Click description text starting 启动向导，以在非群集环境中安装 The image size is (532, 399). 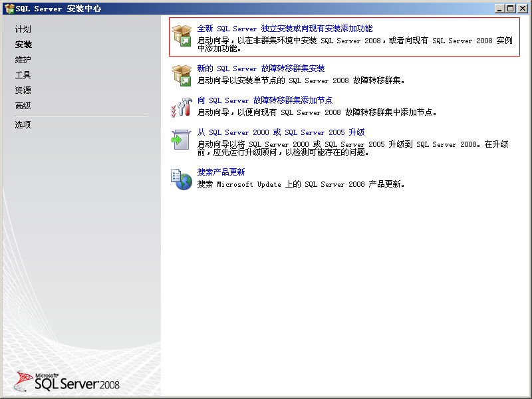[x=355, y=45]
